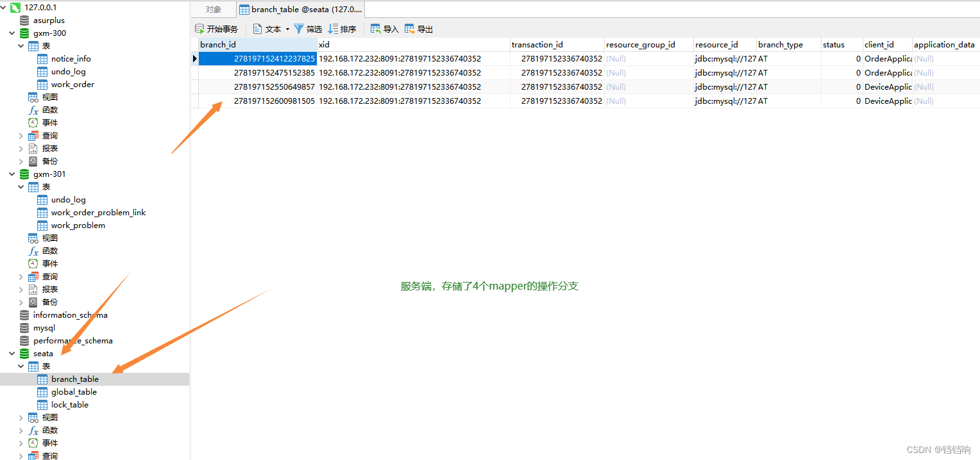Image resolution: width=980 pixels, height=460 pixels.
Task: Click the performance_schema database icon
Action: click(x=24, y=341)
